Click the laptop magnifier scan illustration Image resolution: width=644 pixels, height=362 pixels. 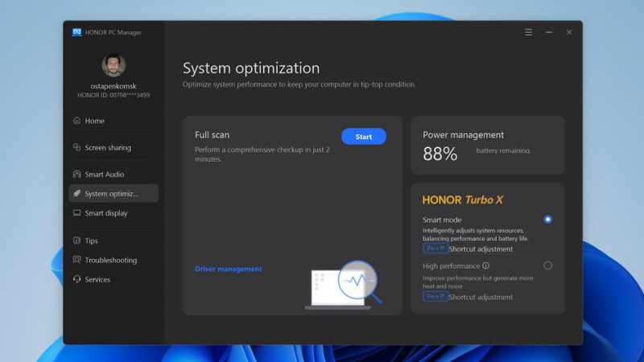pos(343,285)
